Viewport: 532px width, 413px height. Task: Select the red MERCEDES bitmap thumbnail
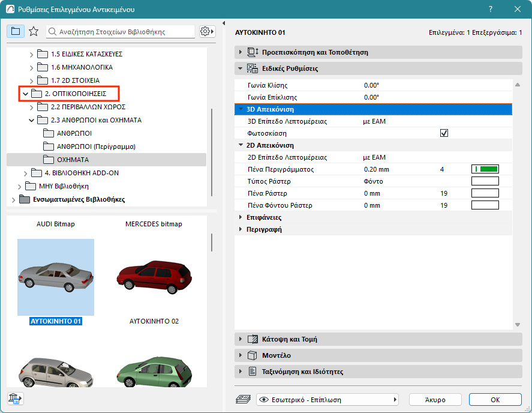click(x=154, y=277)
